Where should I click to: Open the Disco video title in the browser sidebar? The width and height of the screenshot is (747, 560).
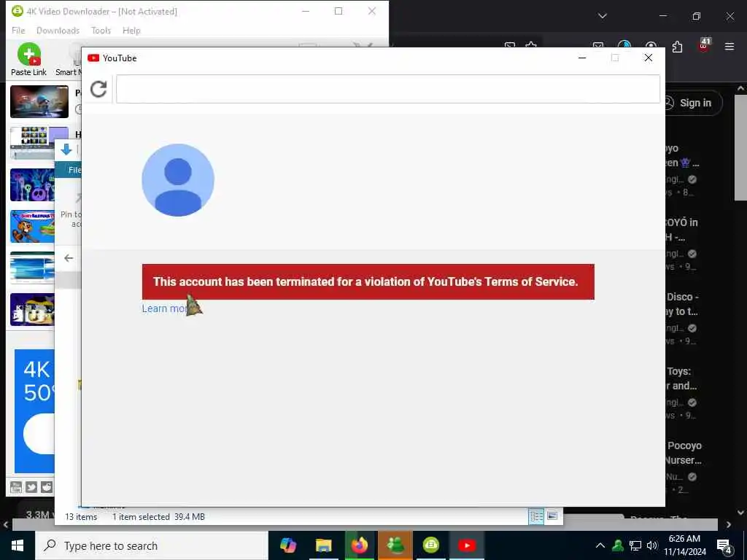682,304
